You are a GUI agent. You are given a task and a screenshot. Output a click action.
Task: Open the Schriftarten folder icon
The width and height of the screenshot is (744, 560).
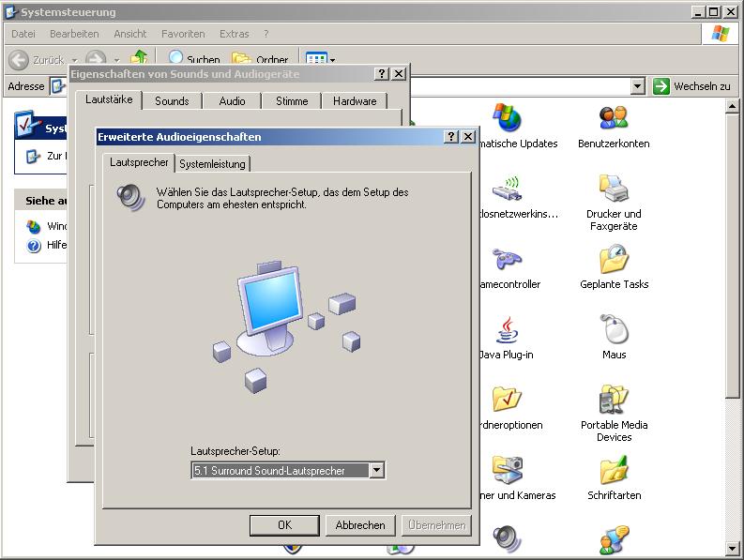click(614, 471)
